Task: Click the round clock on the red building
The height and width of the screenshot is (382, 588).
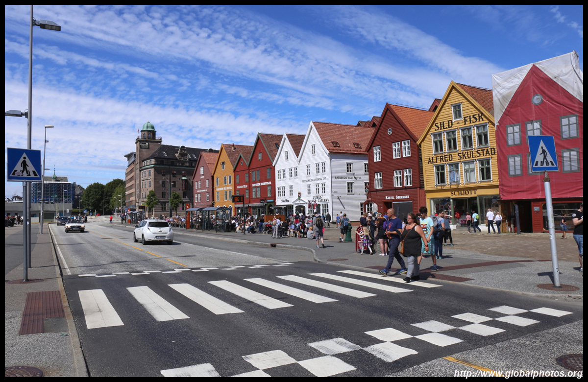Action: coord(537,99)
